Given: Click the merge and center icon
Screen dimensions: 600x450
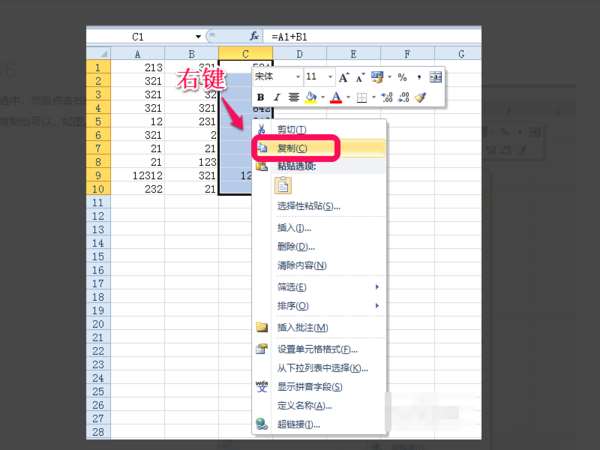Looking at the screenshot, I should (x=435, y=77).
